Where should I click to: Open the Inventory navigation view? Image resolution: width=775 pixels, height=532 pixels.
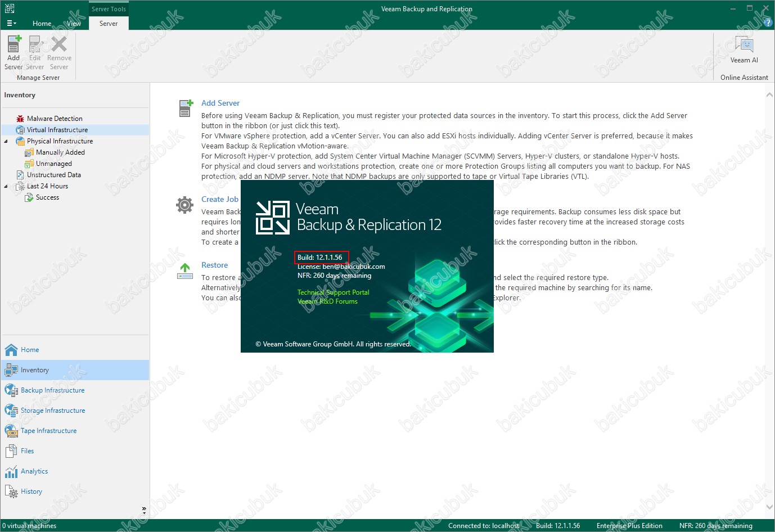(x=75, y=370)
